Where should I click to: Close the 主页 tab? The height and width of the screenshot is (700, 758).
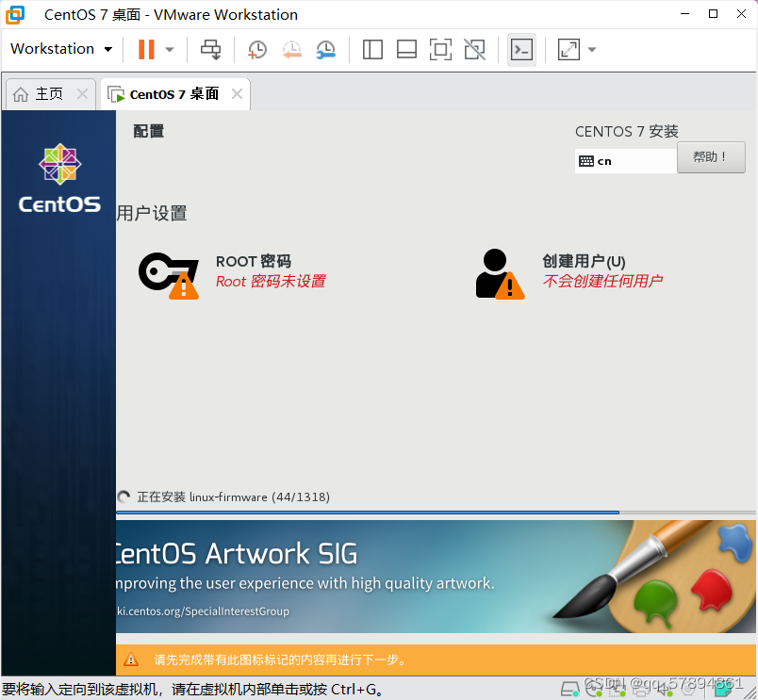83,93
